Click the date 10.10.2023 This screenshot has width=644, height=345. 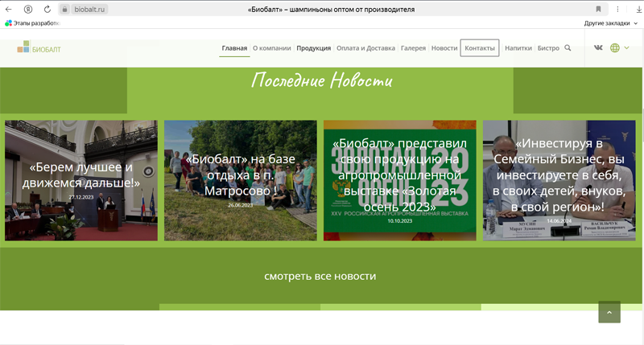400,221
